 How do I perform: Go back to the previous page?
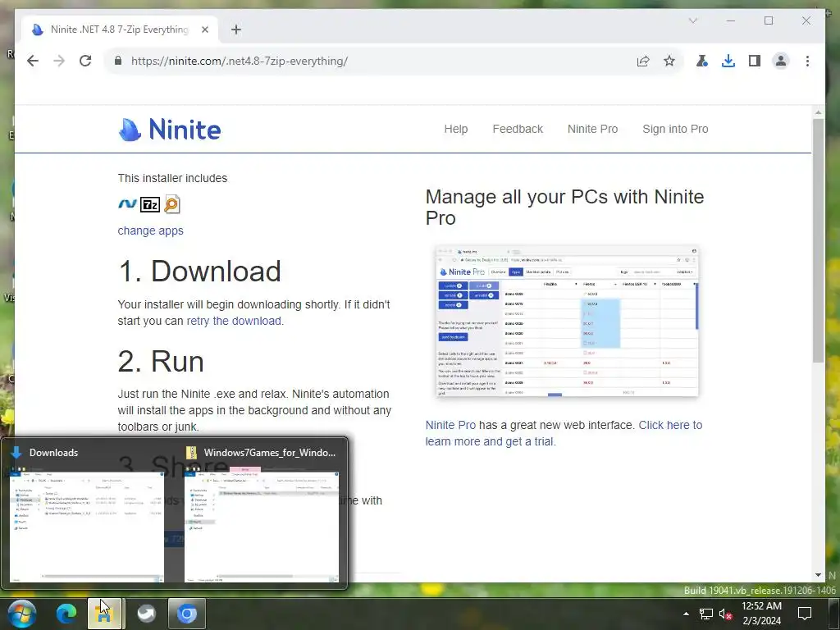tap(33, 61)
